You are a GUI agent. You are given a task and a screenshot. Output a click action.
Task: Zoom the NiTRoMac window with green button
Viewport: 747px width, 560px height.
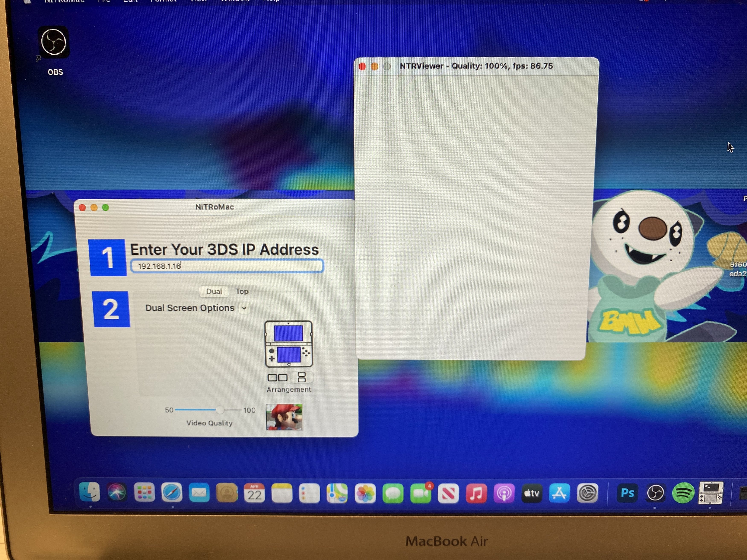point(106,208)
